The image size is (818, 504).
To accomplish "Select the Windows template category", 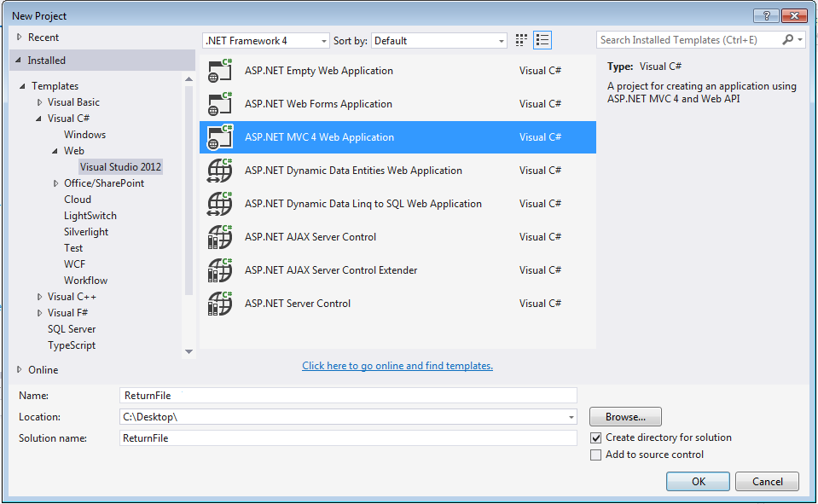I will pyautogui.click(x=85, y=135).
